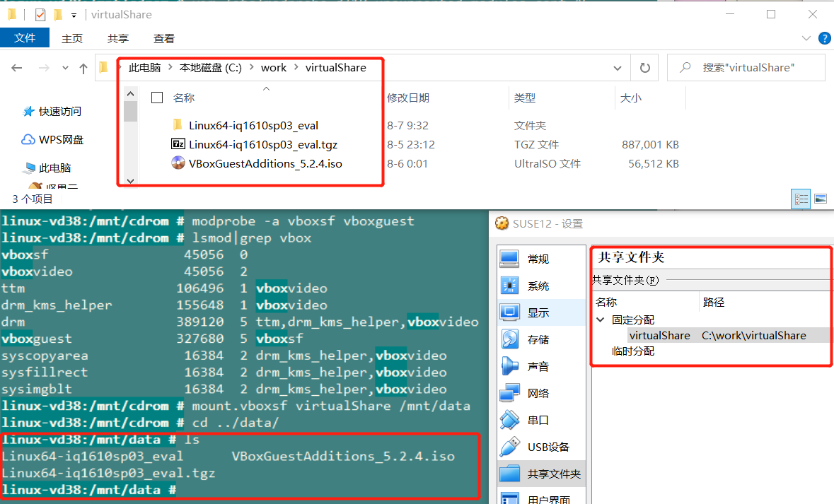Click the virtualShare breadcrumb in the address bar
The image size is (834, 504).
click(x=335, y=68)
